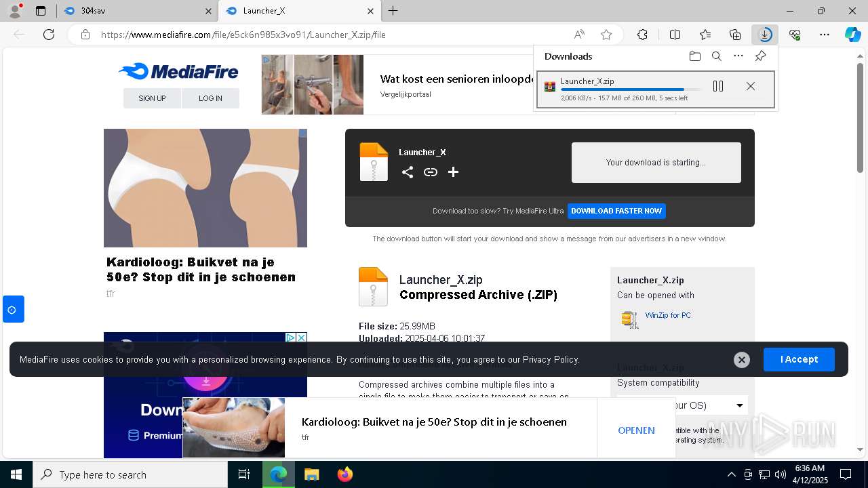Open Browser essentials heart icon
868x488 pixels.
coord(795,35)
